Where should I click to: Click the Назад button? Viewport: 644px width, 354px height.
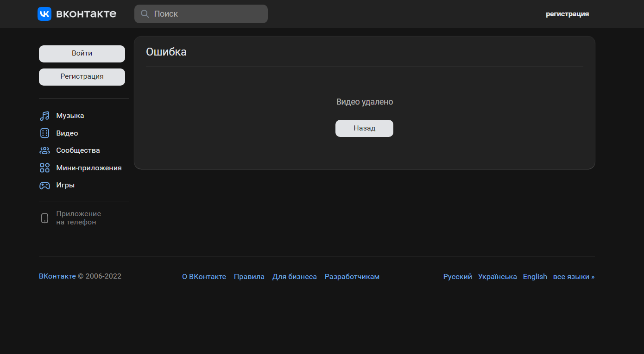(x=364, y=129)
